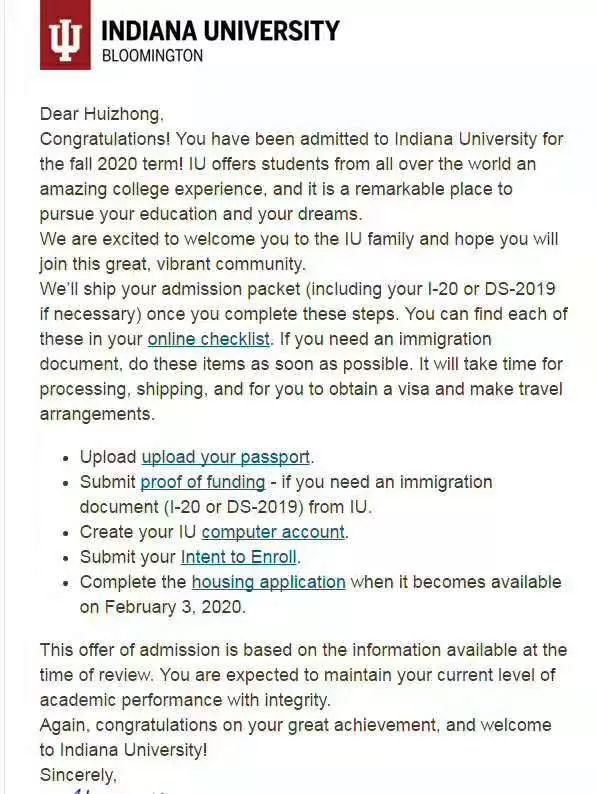Click the Congratulations opening sentence
Image resolution: width=596 pixels, height=794 pixels.
click(105, 139)
